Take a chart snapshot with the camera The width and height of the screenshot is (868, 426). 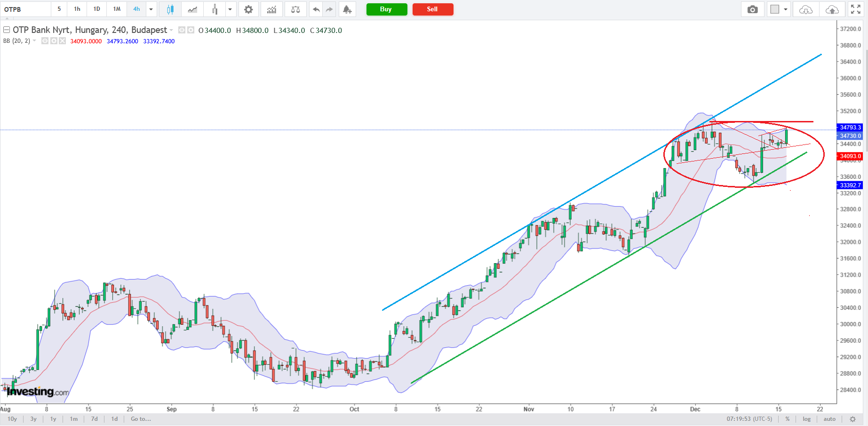[x=753, y=9]
